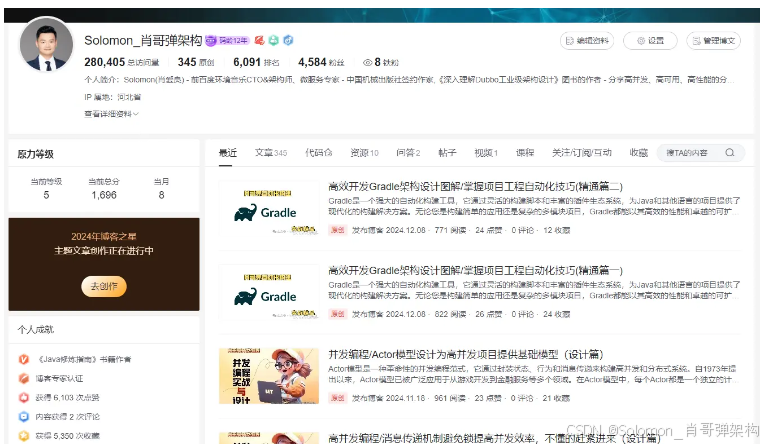This screenshot has width=765, height=444.
Task: Click 原创 tag on Actor模型 article
Action: click(338, 398)
